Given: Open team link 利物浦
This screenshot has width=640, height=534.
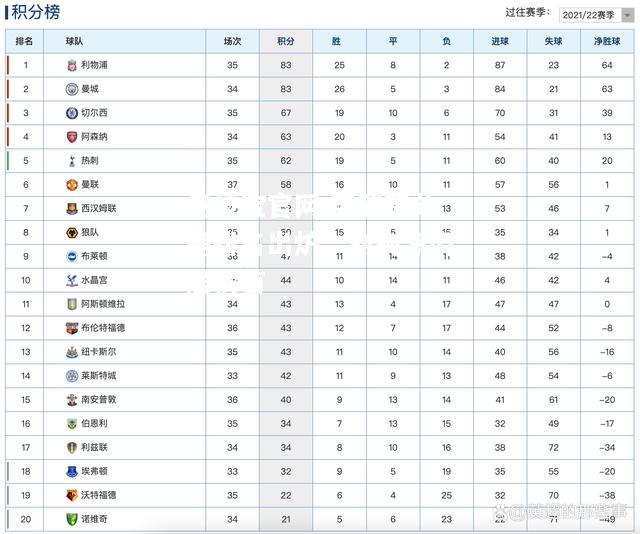Looking at the screenshot, I should click(x=94, y=65).
